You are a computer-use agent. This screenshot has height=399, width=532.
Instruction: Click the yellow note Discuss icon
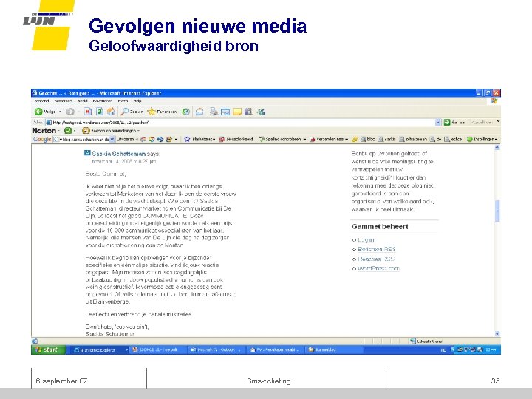tap(237, 112)
